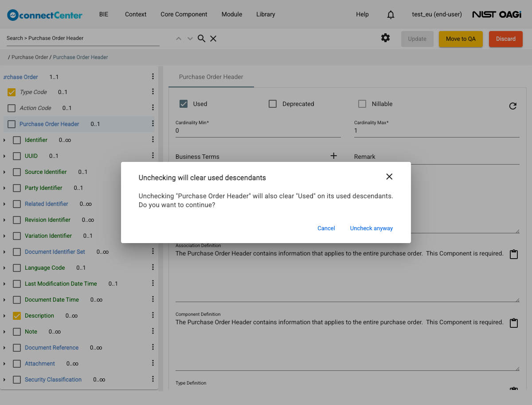Image resolution: width=532 pixels, height=405 pixels.
Task: Open more options for Action Code row
Action: [x=153, y=107]
